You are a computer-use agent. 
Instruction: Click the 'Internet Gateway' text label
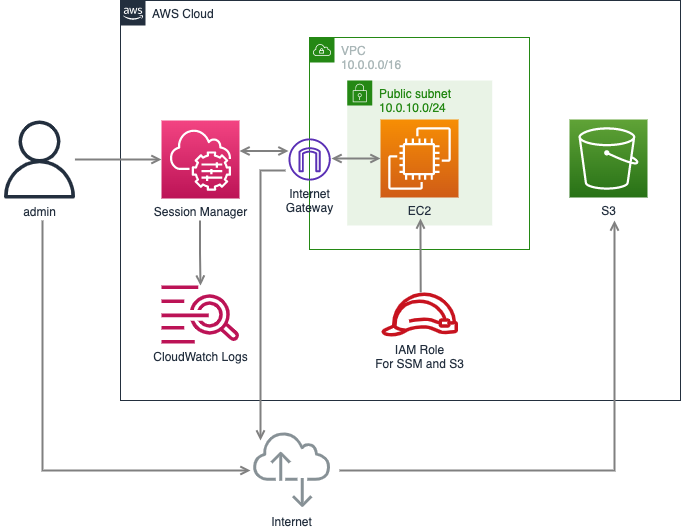click(x=309, y=201)
